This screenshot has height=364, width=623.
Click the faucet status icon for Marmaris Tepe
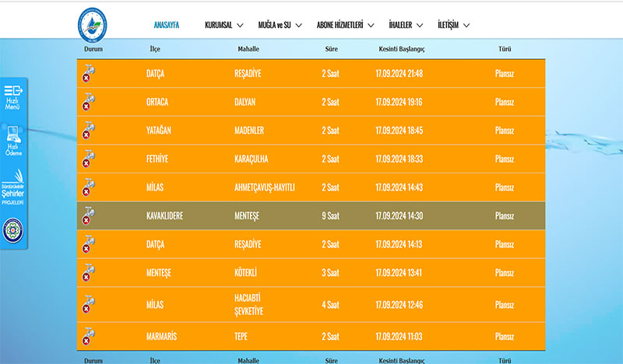pos(87,337)
